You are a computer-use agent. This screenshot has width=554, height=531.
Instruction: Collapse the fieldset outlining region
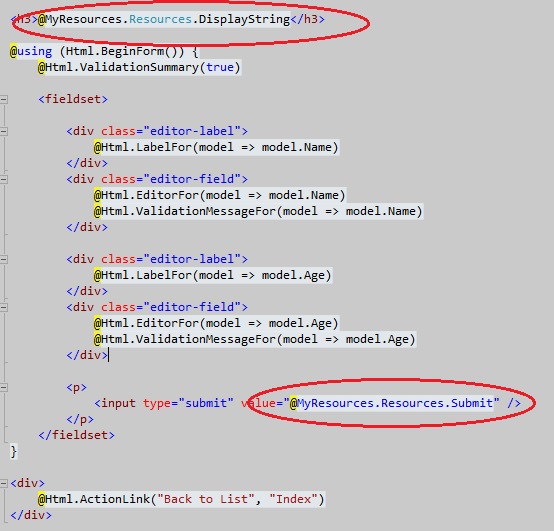(4, 99)
